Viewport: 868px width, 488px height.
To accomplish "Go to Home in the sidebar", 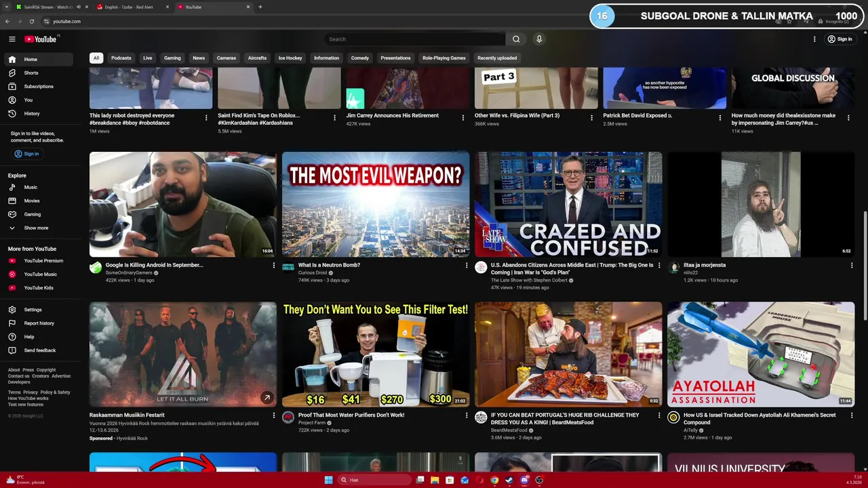I will pyautogui.click(x=38, y=59).
